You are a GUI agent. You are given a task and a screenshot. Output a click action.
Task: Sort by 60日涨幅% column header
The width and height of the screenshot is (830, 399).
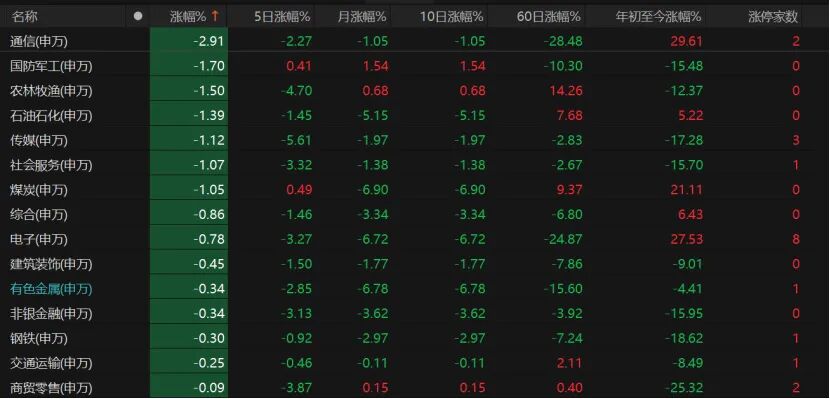(548, 16)
